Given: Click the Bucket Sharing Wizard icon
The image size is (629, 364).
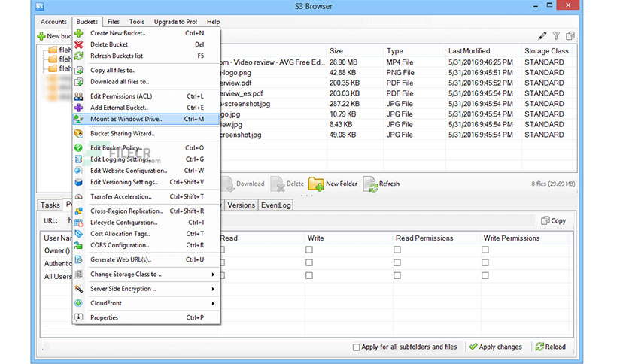Looking at the screenshot, I should click(x=78, y=134).
